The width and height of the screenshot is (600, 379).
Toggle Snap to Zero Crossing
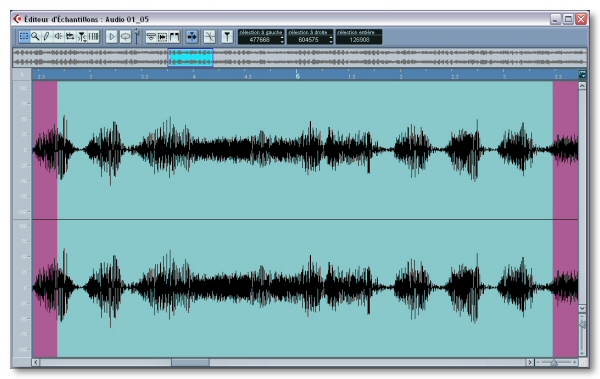coord(210,37)
